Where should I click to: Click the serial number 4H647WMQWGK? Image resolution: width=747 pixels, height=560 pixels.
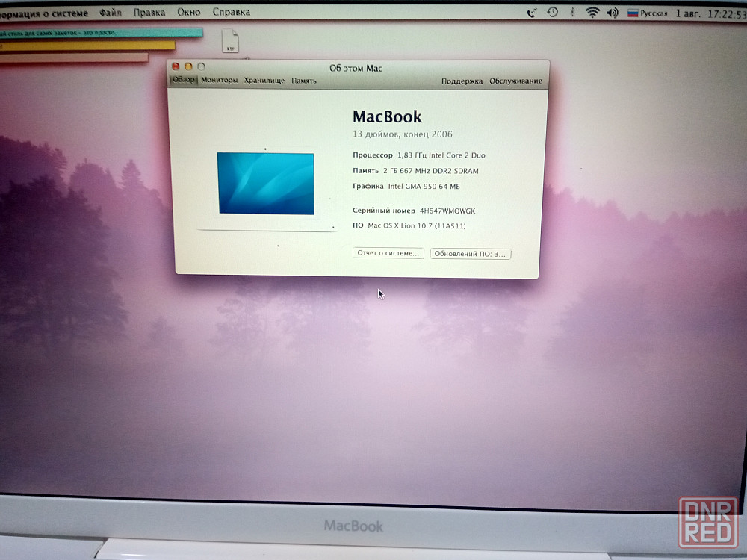click(x=447, y=211)
